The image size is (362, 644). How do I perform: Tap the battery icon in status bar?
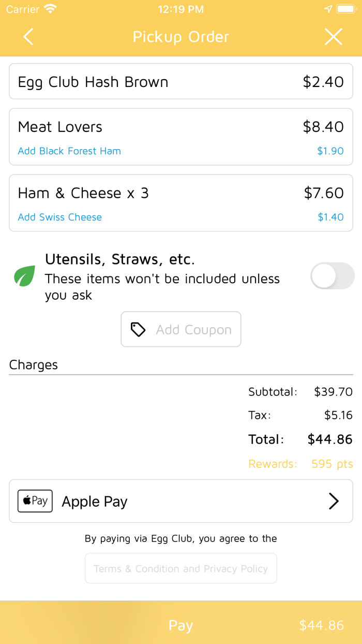346,9
